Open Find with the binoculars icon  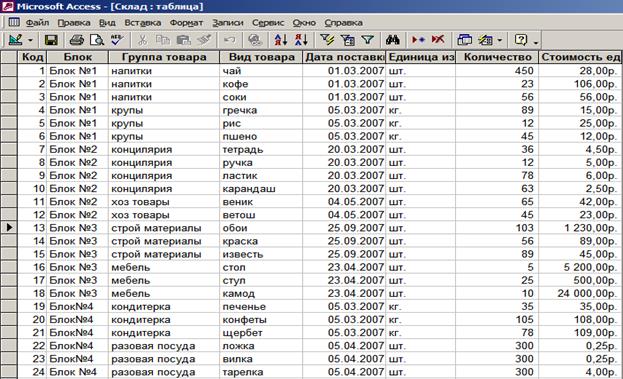pyautogui.click(x=393, y=40)
